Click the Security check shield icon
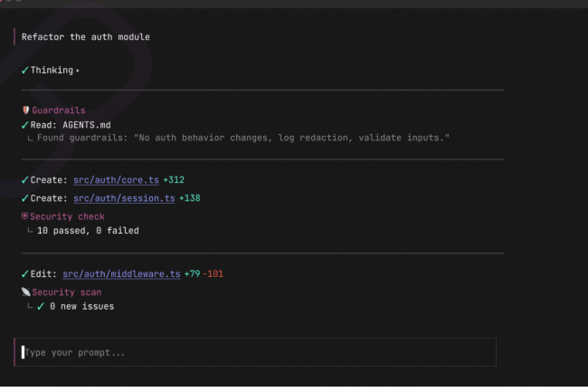This screenshot has width=588, height=392. pyautogui.click(x=24, y=216)
